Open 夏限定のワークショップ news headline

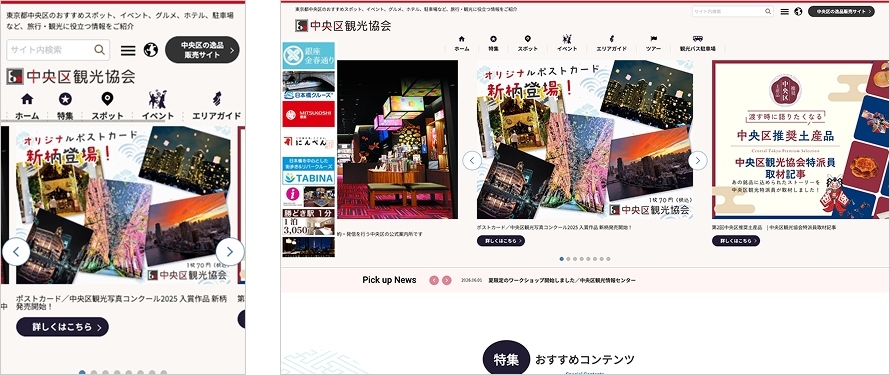(562, 280)
